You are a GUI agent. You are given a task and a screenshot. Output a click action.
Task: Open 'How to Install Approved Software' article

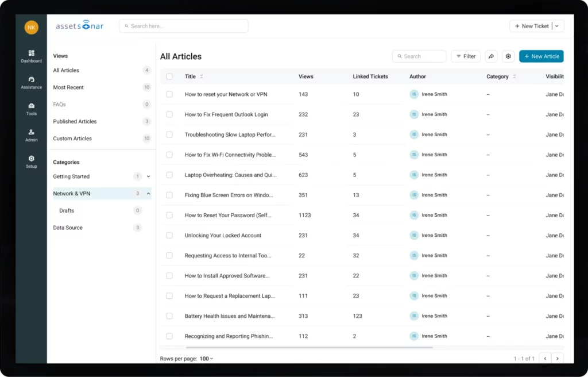pos(227,276)
